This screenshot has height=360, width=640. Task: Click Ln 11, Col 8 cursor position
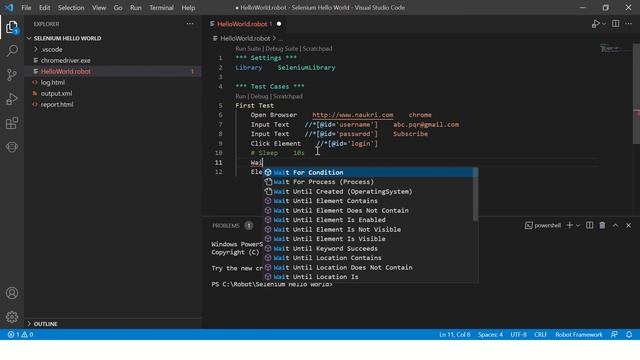pos(454,335)
